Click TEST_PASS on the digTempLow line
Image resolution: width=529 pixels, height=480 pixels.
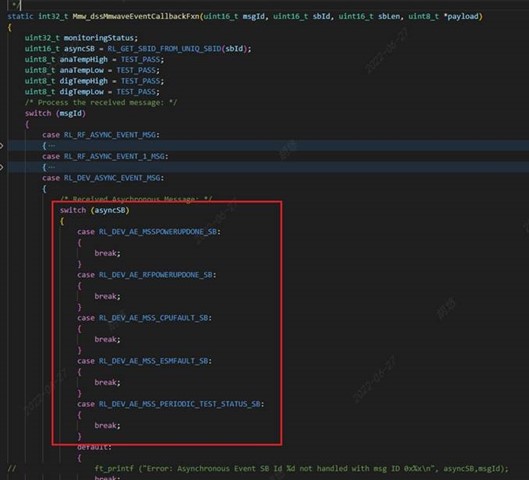(136, 92)
